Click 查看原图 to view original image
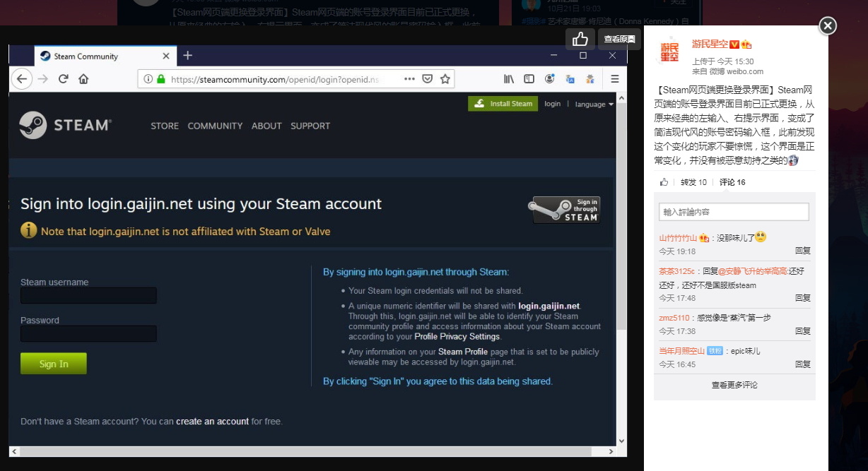Viewport: 868px width, 471px height. click(x=619, y=40)
